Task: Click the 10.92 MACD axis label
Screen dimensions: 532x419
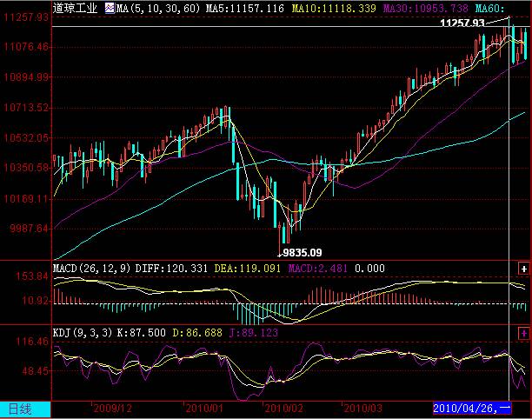Action: [36, 300]
